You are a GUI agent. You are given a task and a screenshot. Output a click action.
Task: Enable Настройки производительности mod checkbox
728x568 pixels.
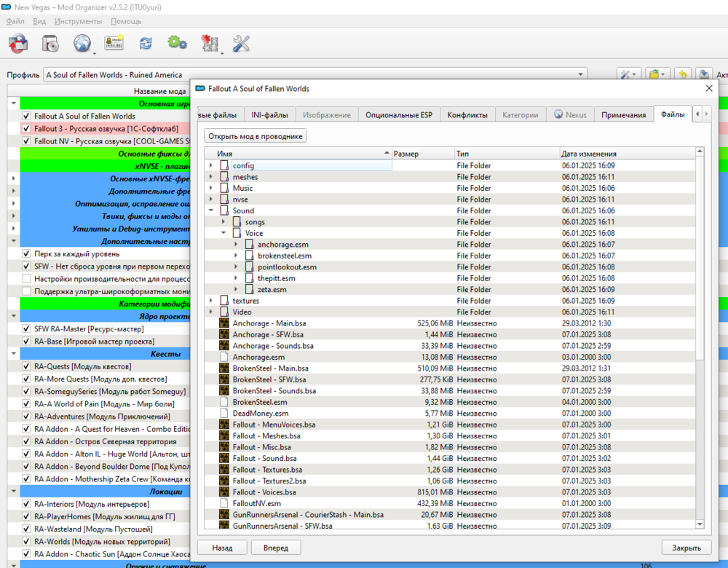click(26, 279)
